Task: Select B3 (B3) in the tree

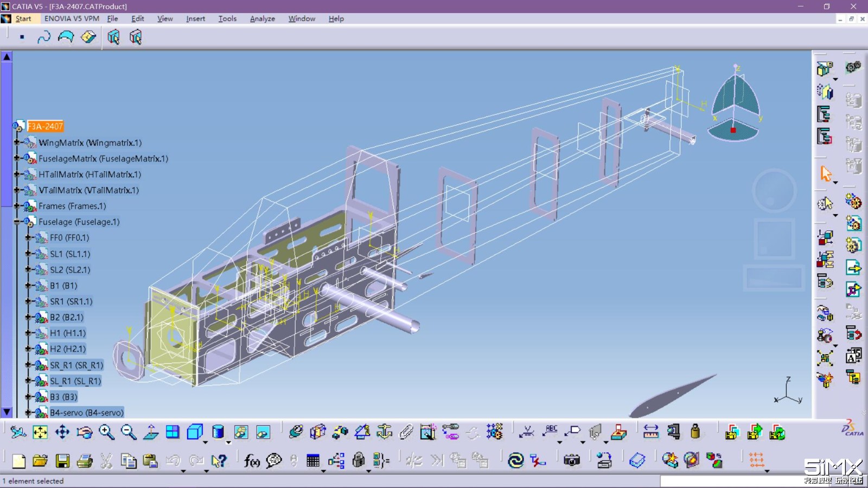Action: coord(63,397)
